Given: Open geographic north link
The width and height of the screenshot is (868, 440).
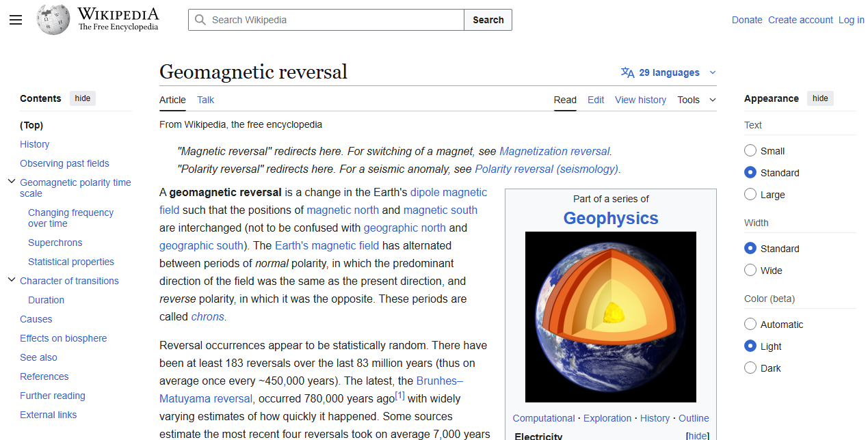Looking at the screenshot, I should click(405, 228).
